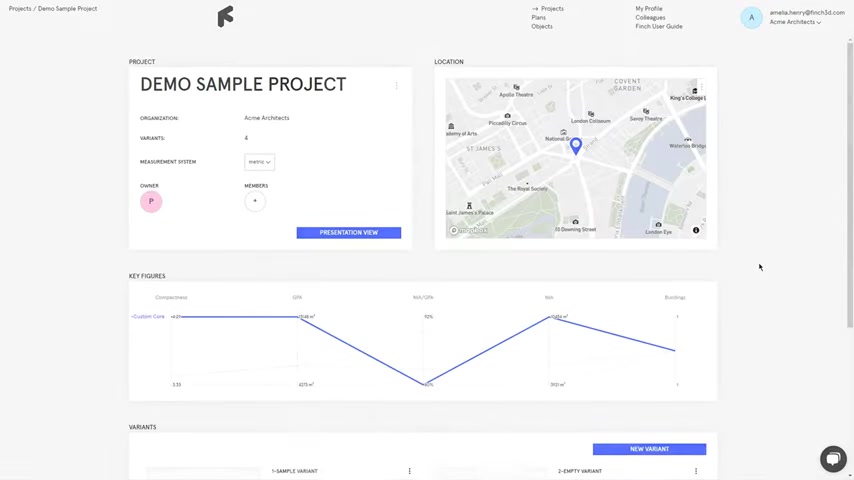Click the 10 Downing Street map marker
Screen dimensions: 854x480
[575, 222]
